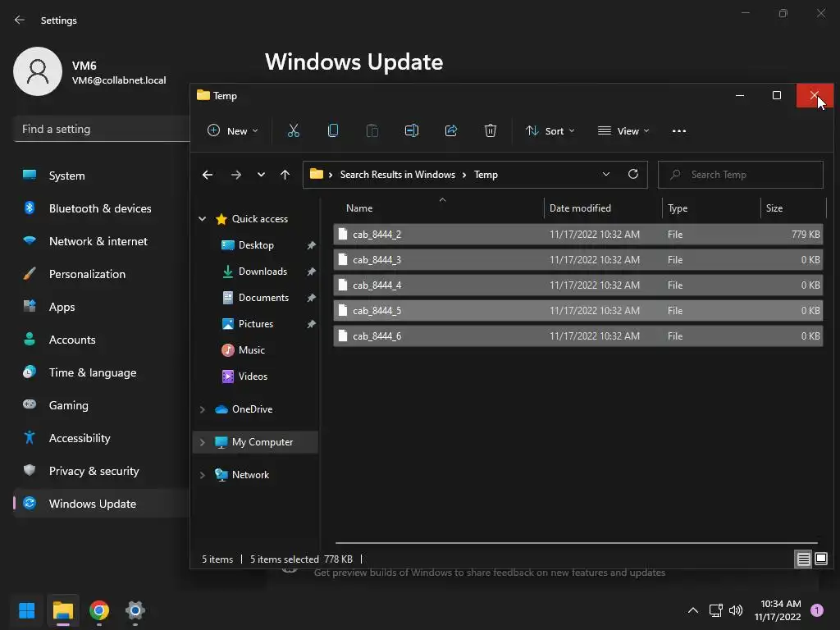Expand the address bar history dropdown
Viewport: 840px width, 630px height.
[x=606, y=174]
